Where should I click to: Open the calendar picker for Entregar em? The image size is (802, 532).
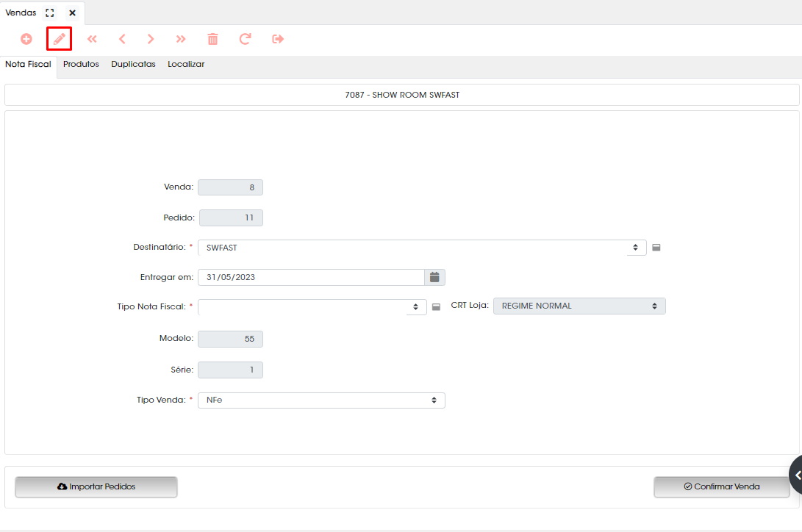[x=434, y=277]
